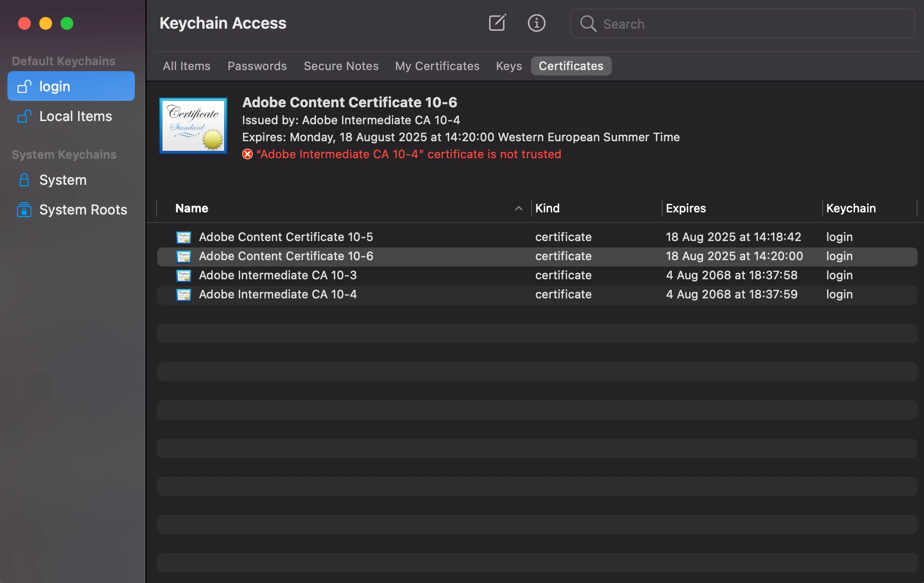This screenshot has width=924, height=583.
Task: Click the green zoom window button
Action: (67, 23)
